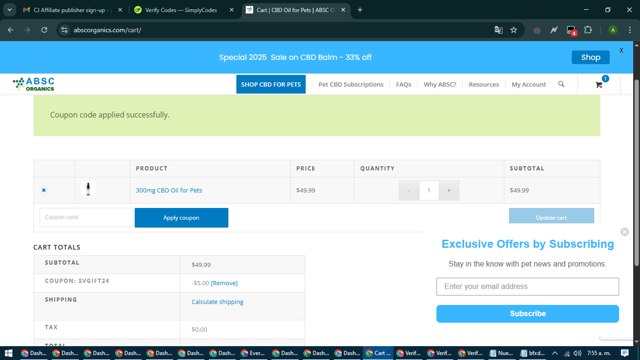Click the 'Coupon code applied successfully.' message
The height and width of the screenshot is (360, 640).
[x=109, y=115]
